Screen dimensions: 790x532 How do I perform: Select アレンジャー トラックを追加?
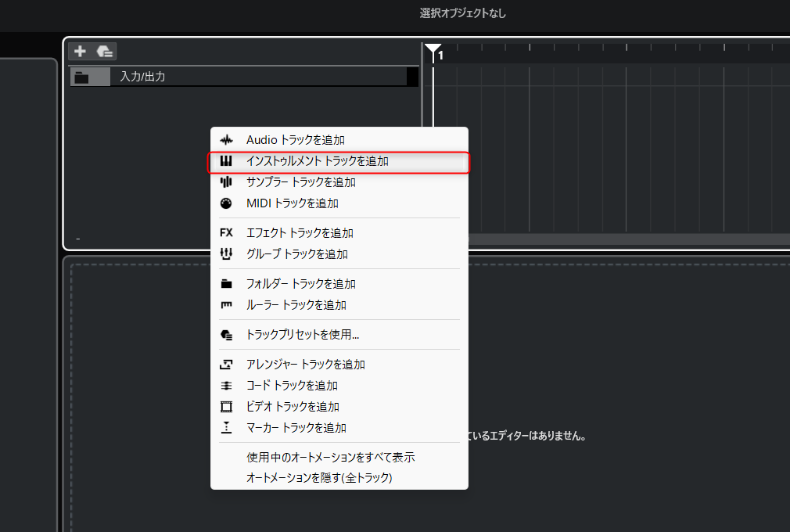(339, 365)
